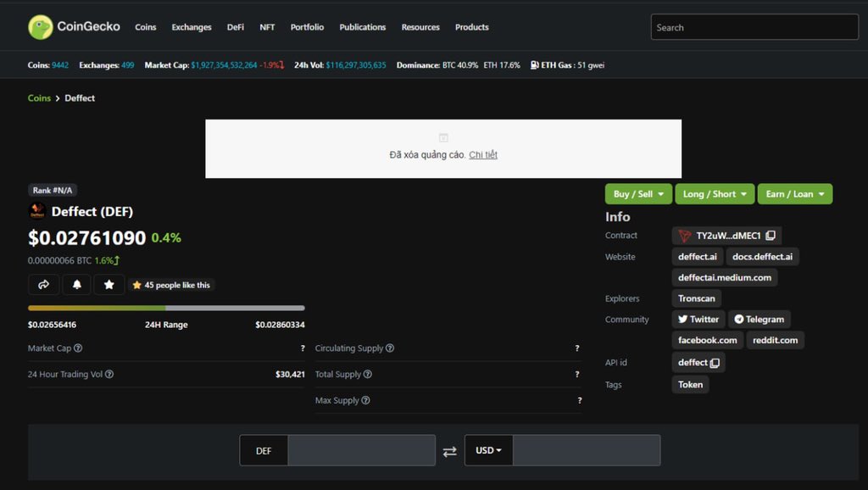868x490 pixels.
Task: Click the $0.02656416 range low value
Action: point(52,325)
